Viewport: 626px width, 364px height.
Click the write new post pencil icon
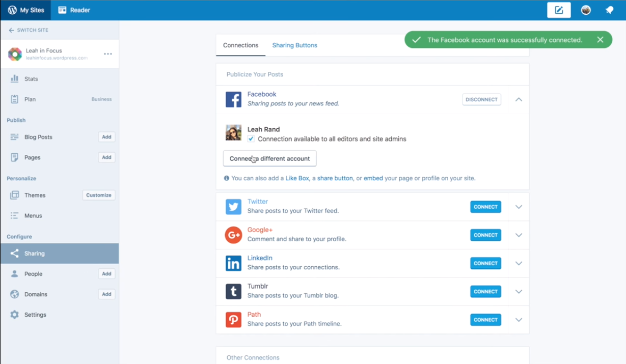coord(559,10)
